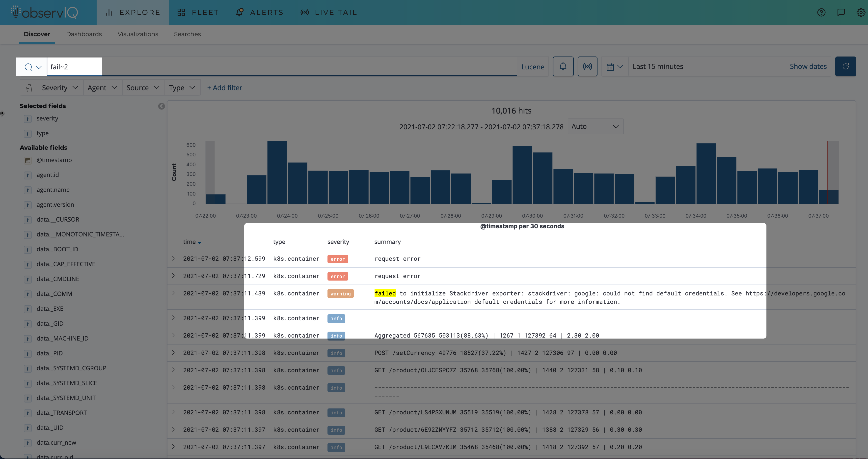
Task: Select the data._COMM field
Action: click(x=54, y=294)
